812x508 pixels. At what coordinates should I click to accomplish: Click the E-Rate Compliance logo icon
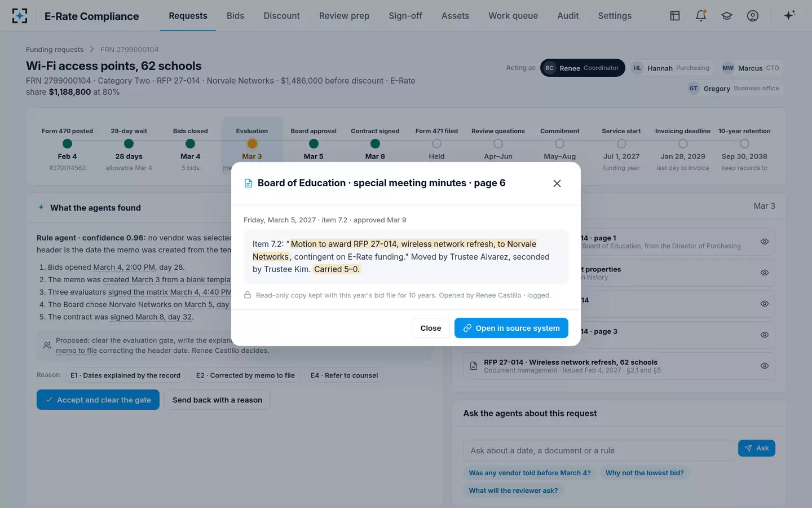20,16
